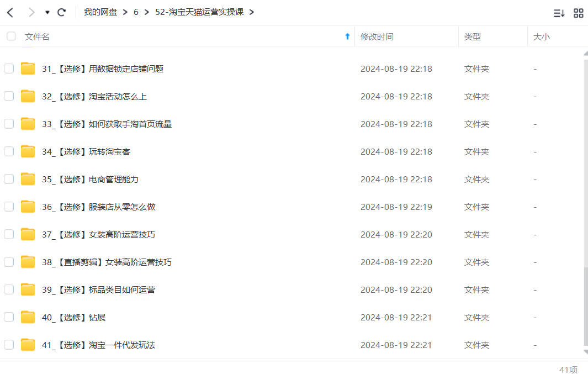Click scrollbar down arrow
This screenshot has height=374, width=588.
586,351
